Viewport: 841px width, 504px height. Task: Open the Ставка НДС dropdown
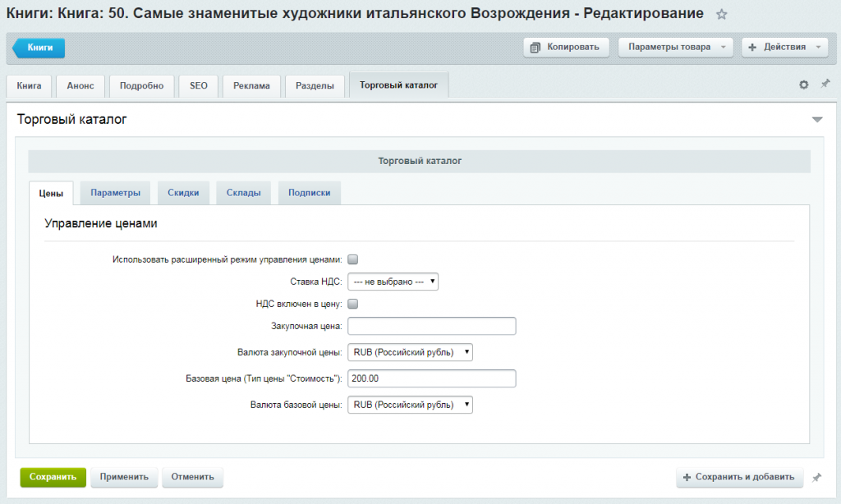coord(393,282)
